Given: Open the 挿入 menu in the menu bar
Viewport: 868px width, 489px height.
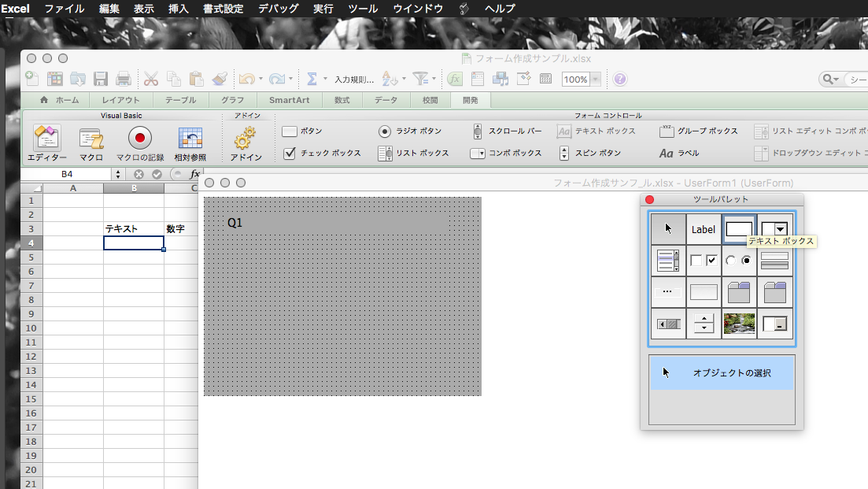Looking at the screenshot, I should pyautogui.click(x=179, y=9).
